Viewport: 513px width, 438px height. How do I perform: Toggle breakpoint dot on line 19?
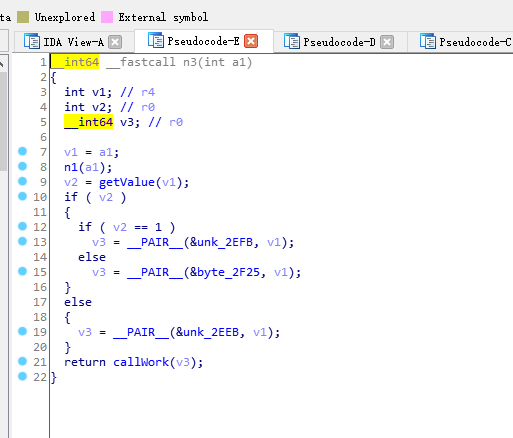click(22, 331)
